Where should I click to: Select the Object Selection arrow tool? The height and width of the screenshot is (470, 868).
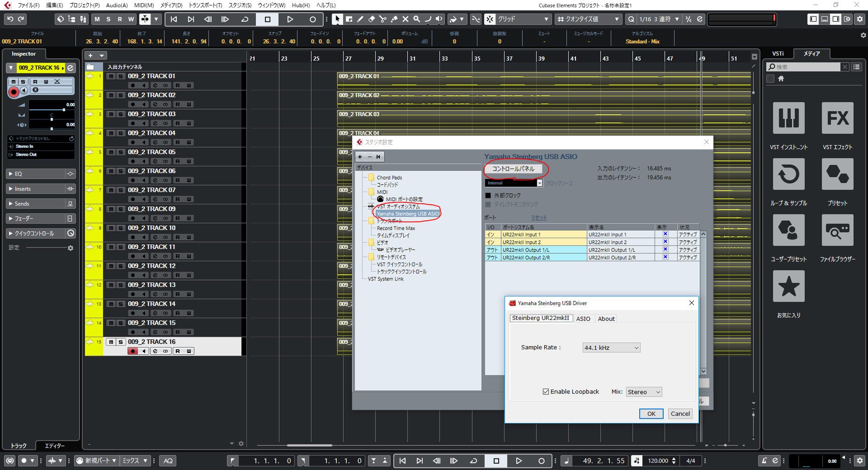pos(338,19)
